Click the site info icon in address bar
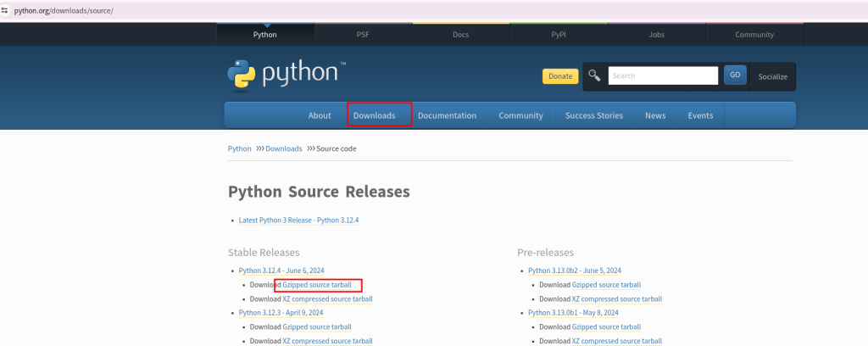Screen dimensions: 868x346 (5, 9)
